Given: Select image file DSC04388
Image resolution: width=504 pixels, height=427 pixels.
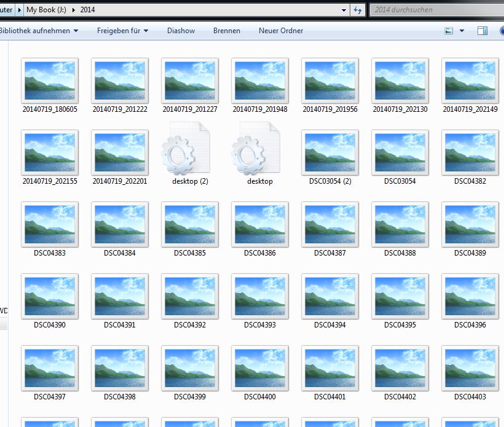Looking at the screenshot, I should coord(400,229).
